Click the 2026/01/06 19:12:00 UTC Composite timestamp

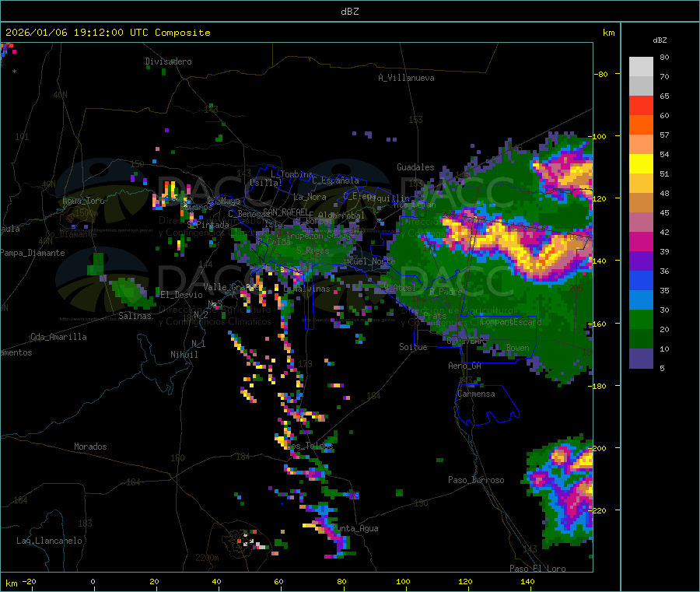[107, 33]
